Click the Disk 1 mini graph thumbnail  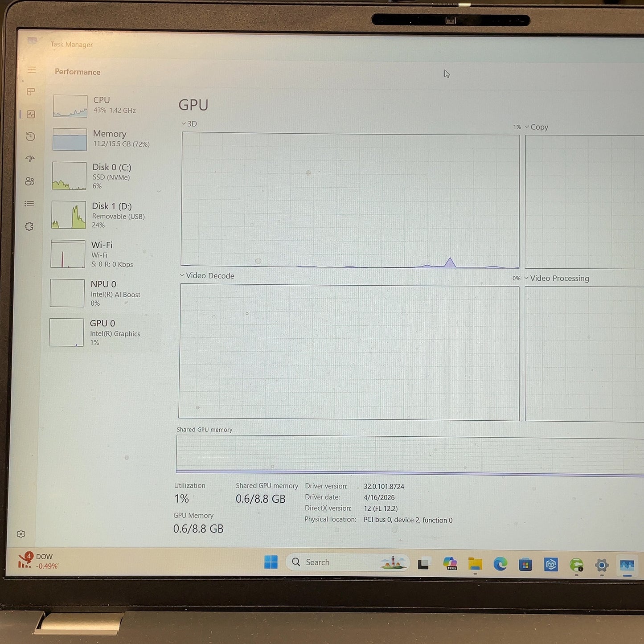(x=69, y=215)
